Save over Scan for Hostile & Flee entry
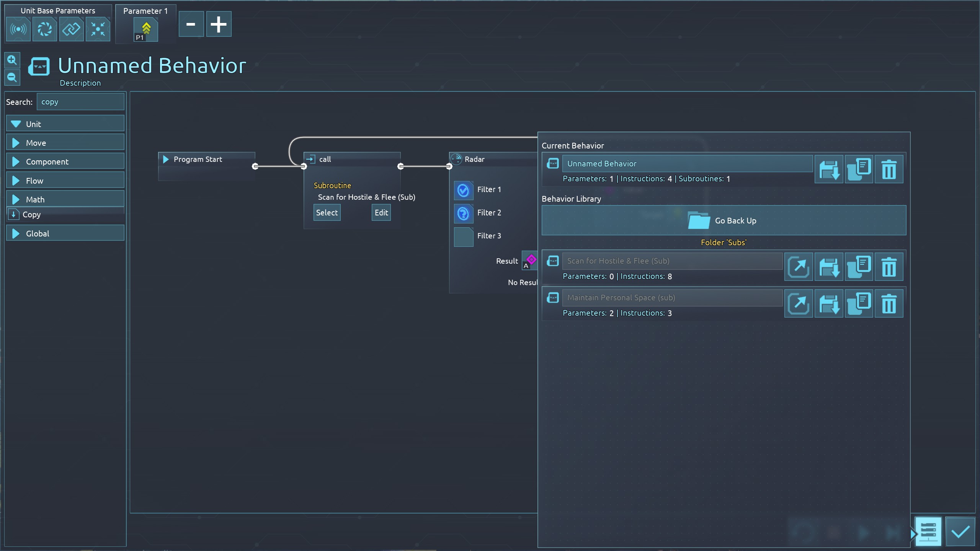 click(829, 267)
